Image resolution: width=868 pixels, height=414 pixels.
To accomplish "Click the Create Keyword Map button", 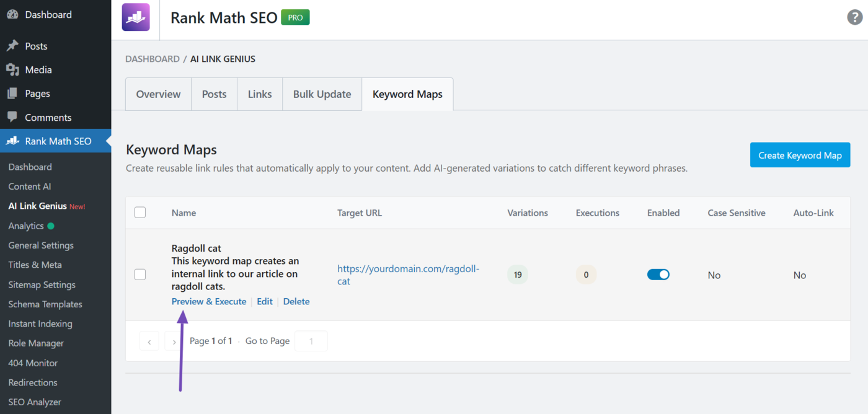I will (x=800, y=155).
